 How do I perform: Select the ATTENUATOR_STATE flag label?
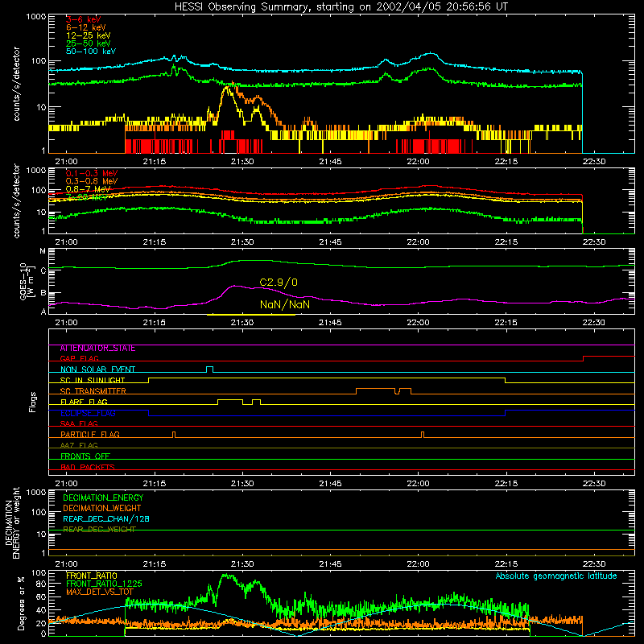tap(97, 349)
